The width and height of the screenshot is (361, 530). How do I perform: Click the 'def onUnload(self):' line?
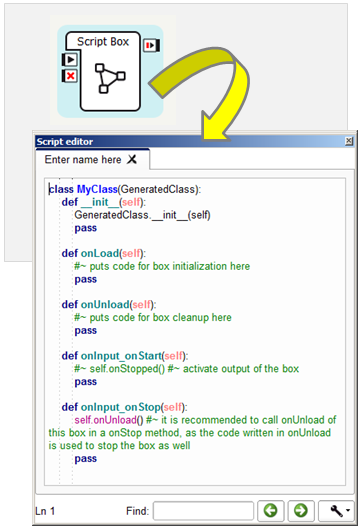point(109,305)
